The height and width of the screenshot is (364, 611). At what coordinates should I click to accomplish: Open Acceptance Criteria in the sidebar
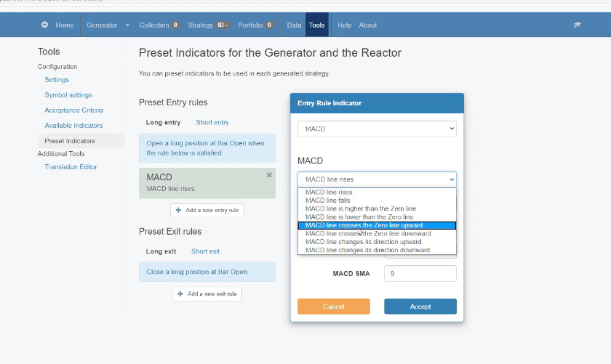pos(74,110)
